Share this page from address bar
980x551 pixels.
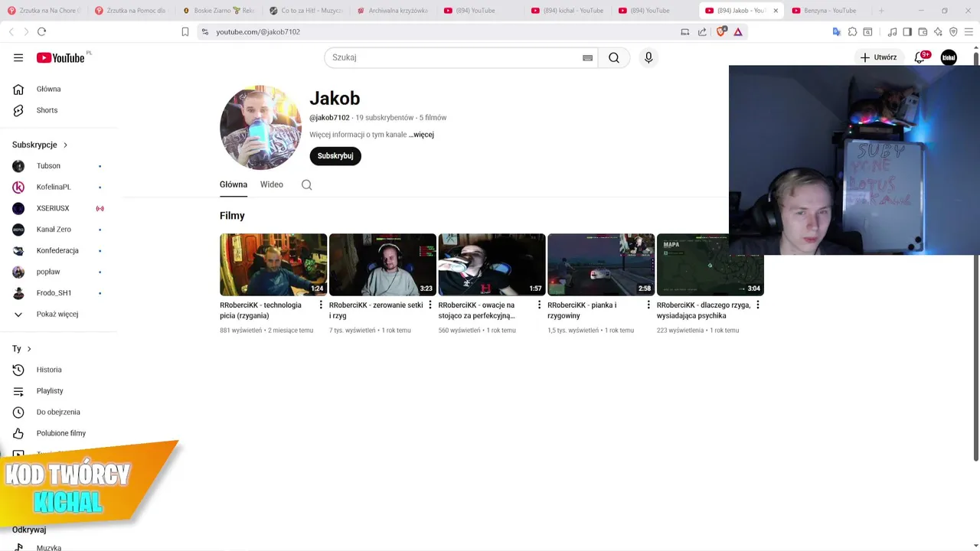[702, 31]
